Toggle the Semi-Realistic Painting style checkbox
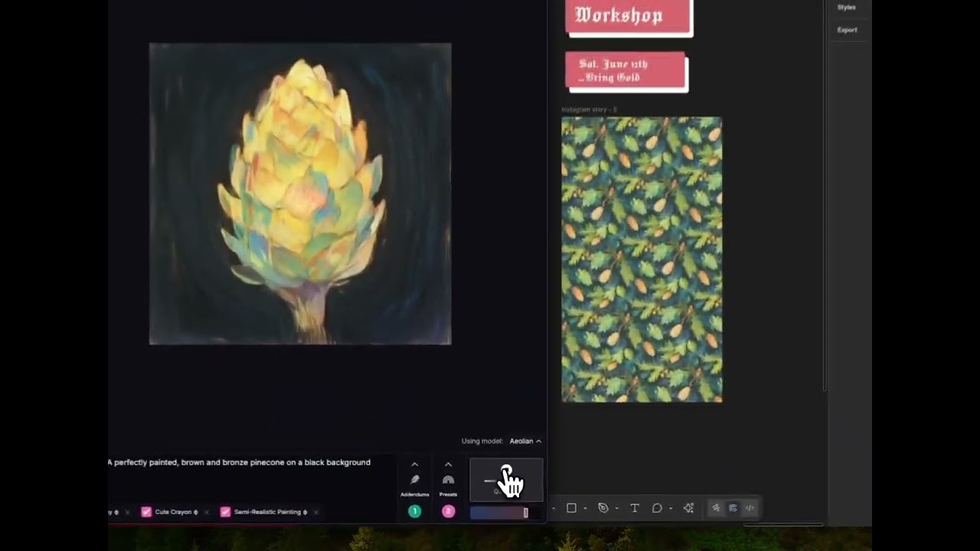The width and height of the screenshot is (980, 551). coord(225,512)
